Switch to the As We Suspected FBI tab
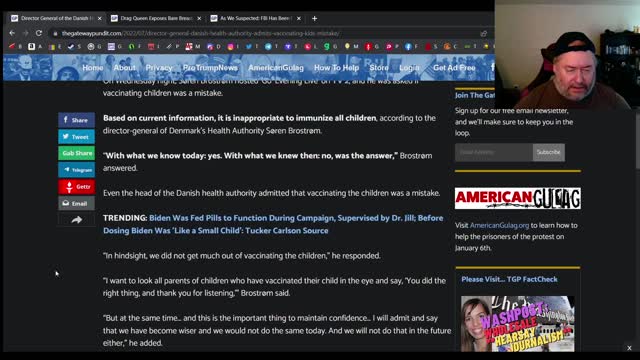 pyautogui.click(x=256, y=18)
